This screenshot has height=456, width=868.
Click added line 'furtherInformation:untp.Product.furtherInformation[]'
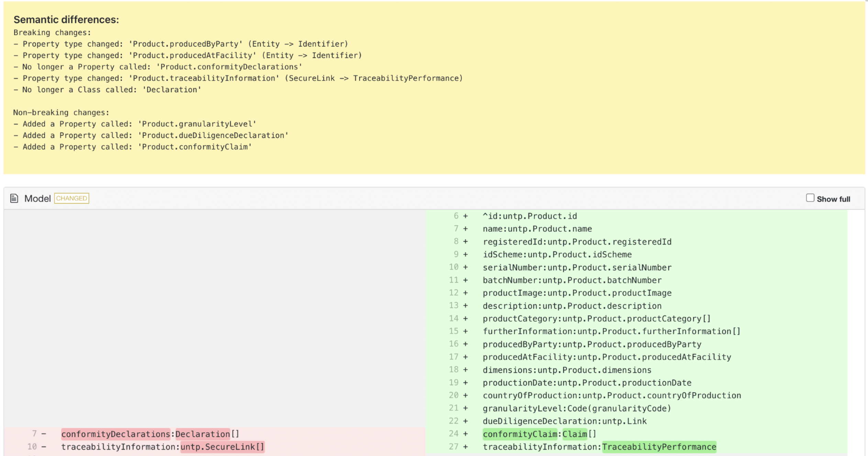point(612,331)
